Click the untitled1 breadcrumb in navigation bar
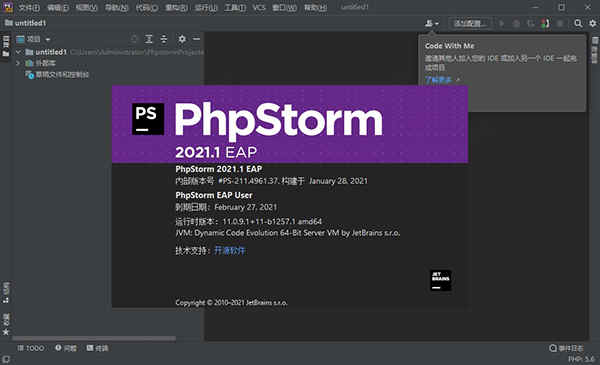The width and height of the screenshot is (600, 365). (x=26, y=23)
